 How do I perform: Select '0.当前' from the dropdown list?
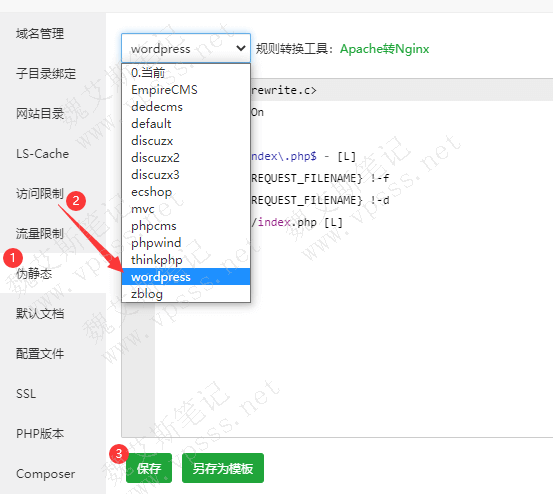pos(186,73)
